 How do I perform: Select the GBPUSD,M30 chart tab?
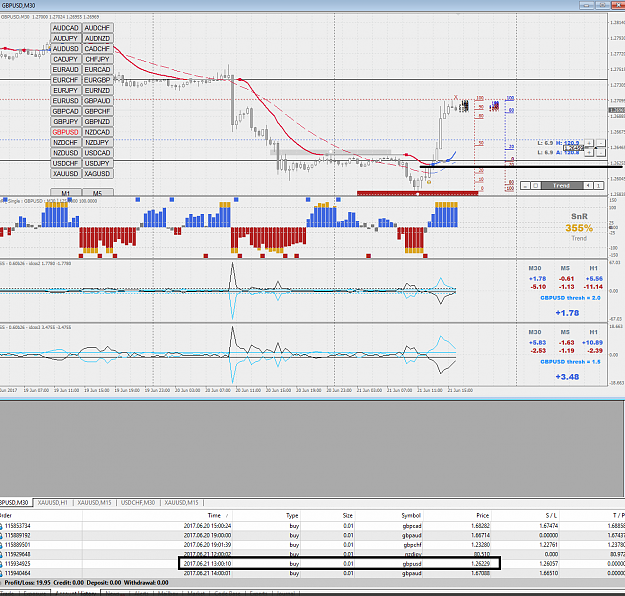pos(14,503)
